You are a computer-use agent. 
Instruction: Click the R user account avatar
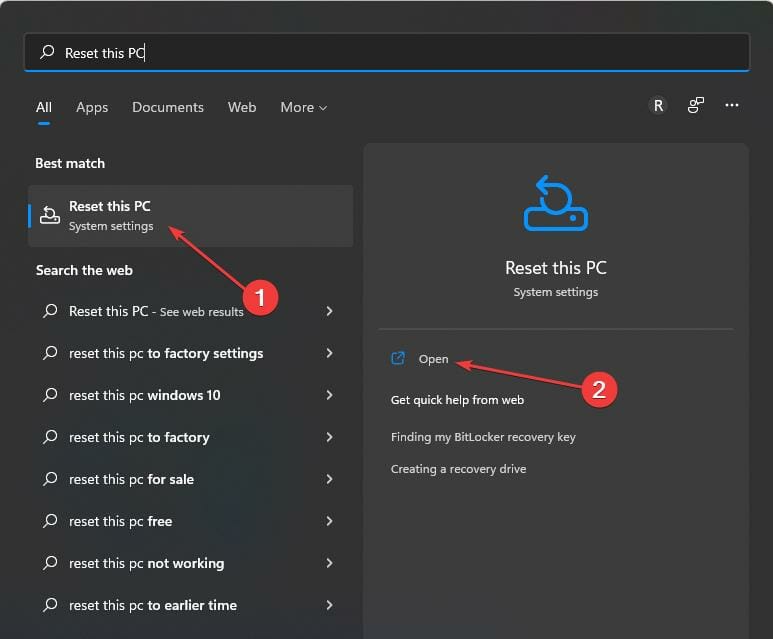click(657, 105)
